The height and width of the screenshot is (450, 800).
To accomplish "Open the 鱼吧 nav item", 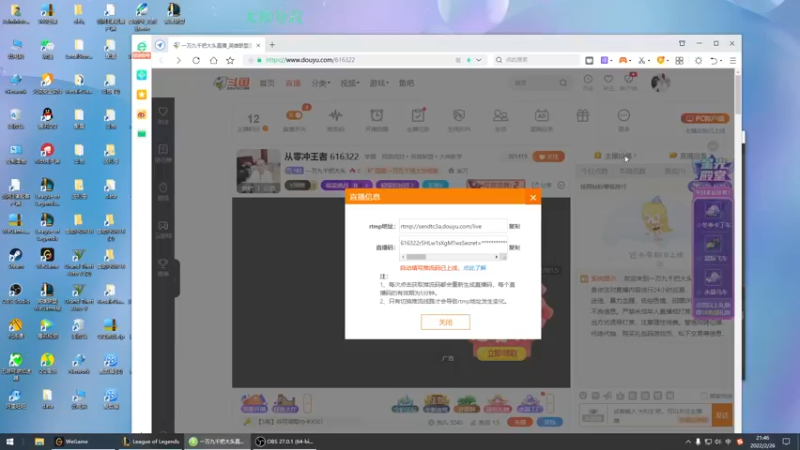I will (x=407, y=83).
